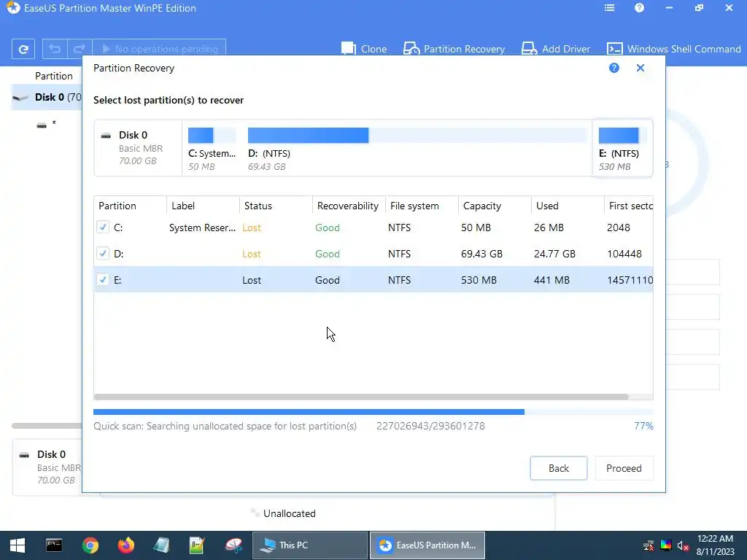This screenshot has width=747, height=560.
Task: Sort by the Status column header
Action: [276, 206]
